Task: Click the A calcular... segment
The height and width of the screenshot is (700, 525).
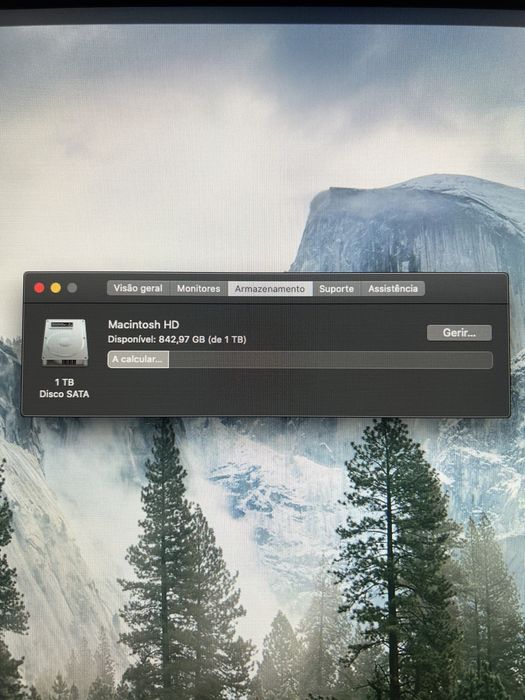Action: click(138, 359)
